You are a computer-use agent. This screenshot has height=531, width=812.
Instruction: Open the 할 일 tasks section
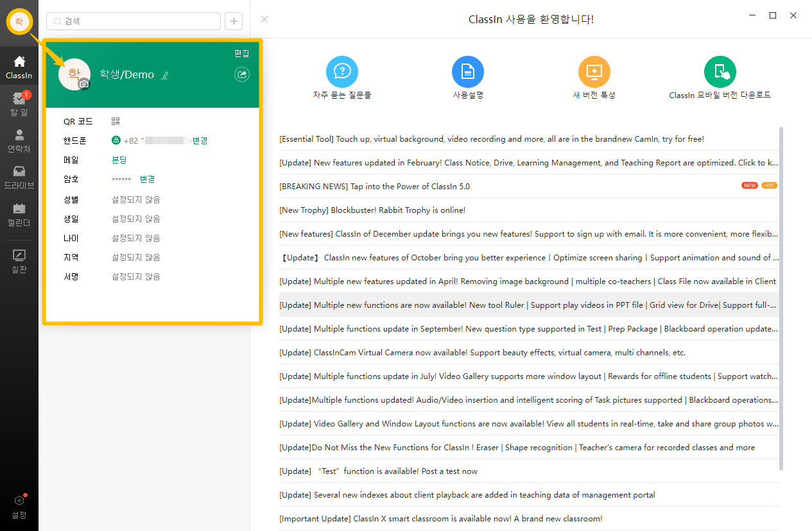pos(19,104)
